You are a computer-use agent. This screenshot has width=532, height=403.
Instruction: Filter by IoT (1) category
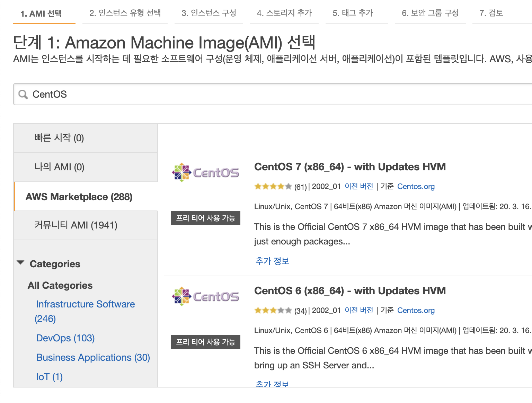tap(49, 377)
